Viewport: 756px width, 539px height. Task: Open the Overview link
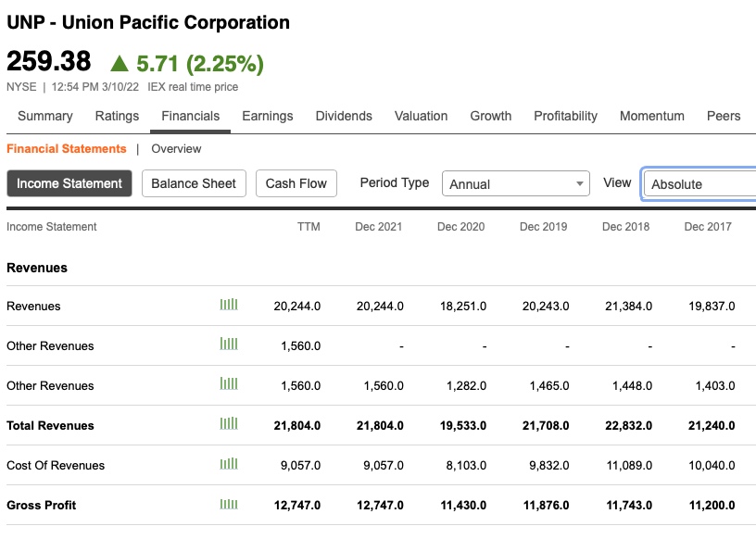[x=176, y=148]
